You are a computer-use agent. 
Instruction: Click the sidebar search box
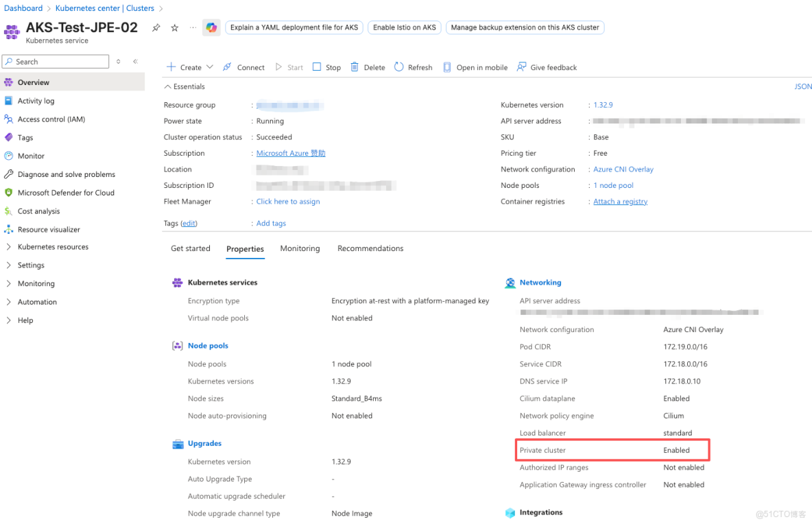click(55, 61)
